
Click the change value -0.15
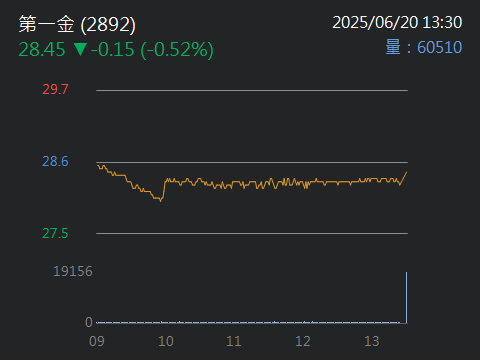tap(112, 49)
